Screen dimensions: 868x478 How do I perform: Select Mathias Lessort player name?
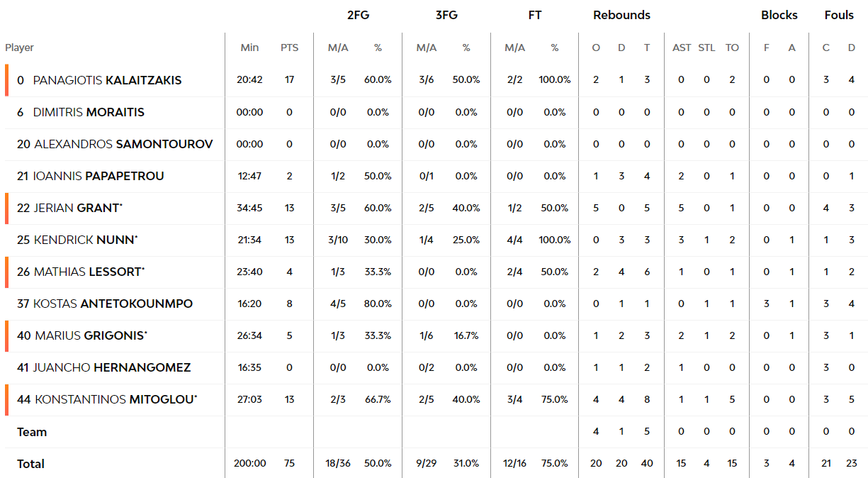[89, 272]
